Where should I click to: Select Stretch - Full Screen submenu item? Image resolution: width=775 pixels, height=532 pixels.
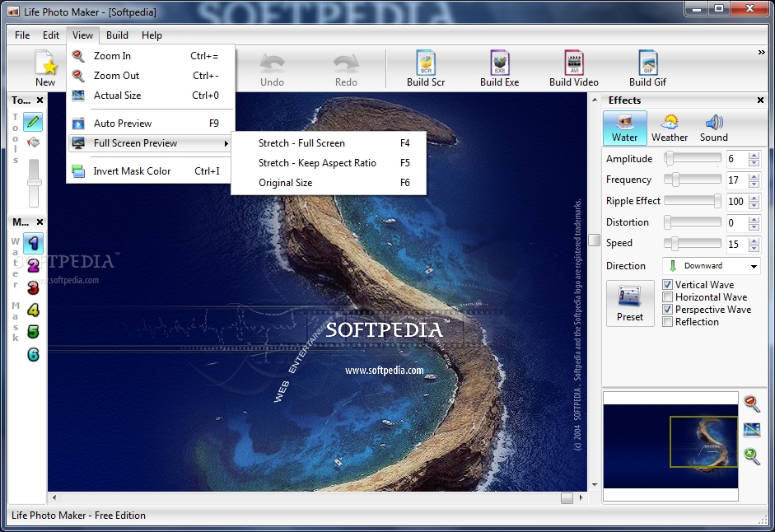pos(329,143)
